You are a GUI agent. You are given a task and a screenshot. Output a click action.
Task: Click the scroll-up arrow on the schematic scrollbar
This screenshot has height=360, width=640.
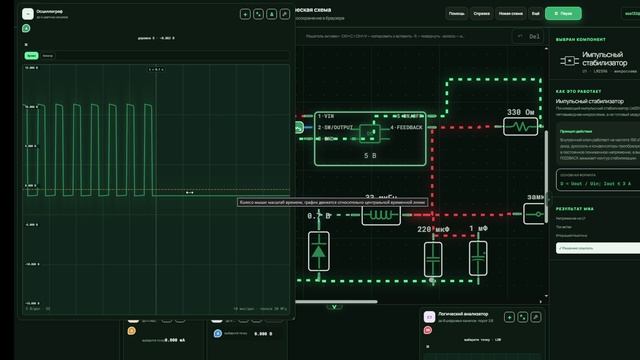547,49
